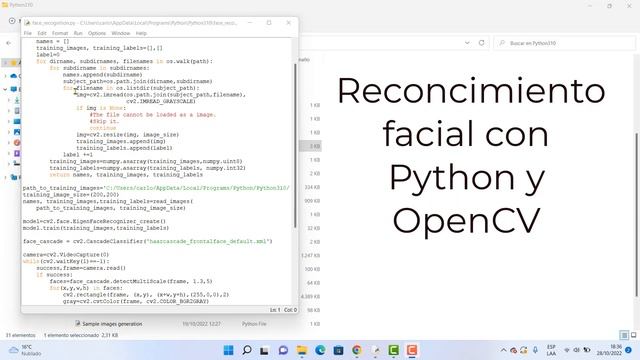Screen dimensions: 640x360
Task: Click the '4.389 KB' size cell
Action: (x=311, y=297)
